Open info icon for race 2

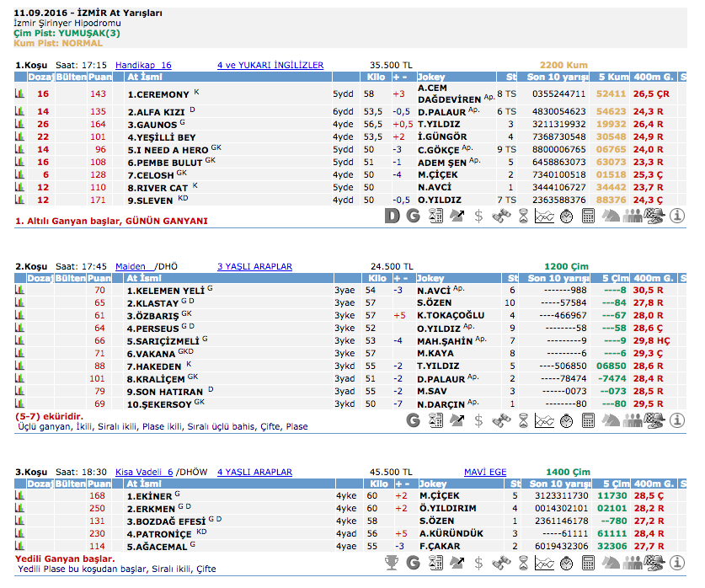tap(678, 419)
